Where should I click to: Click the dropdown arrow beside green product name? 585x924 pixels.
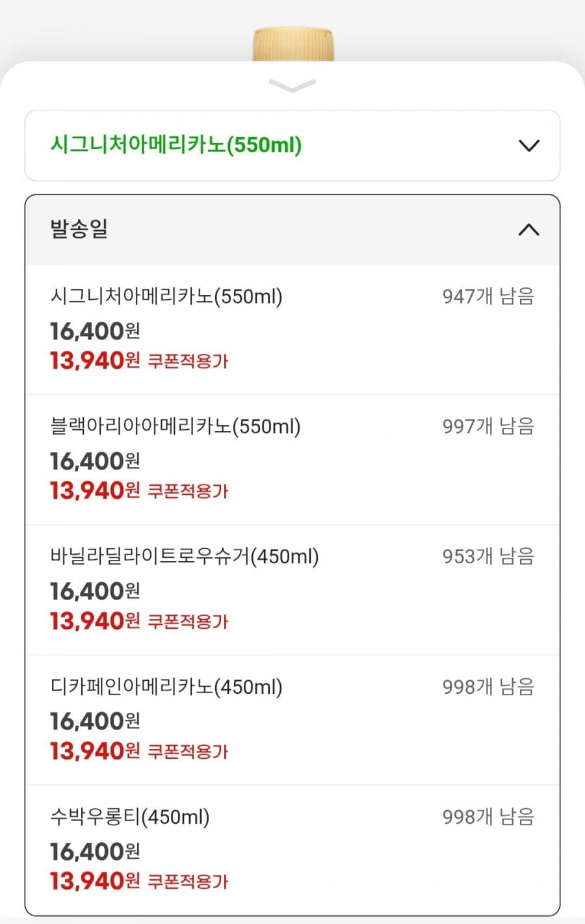pyautogui.click(x=529, y=146)
